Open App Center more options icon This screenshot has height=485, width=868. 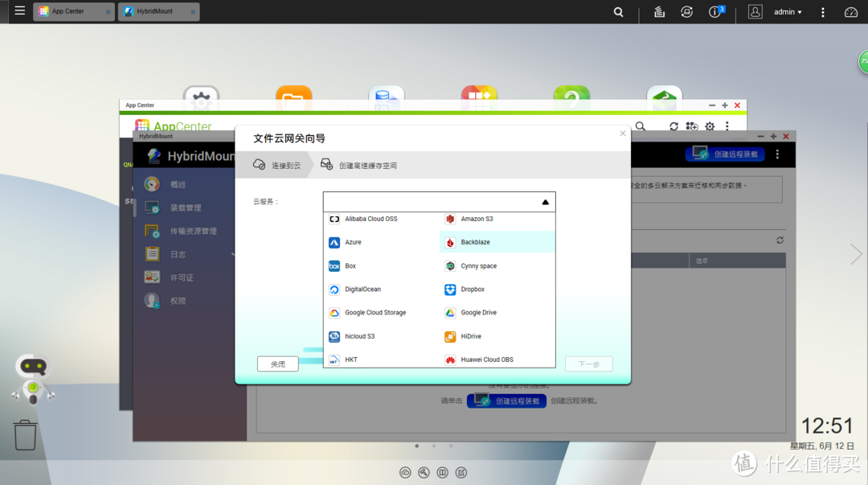coord(727,126)
